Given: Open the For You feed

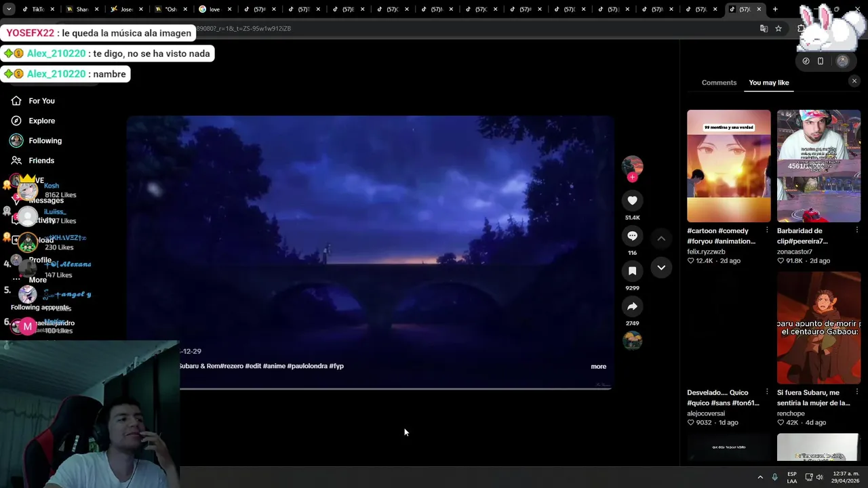Looking at the screenshot, I should click(x=41, y=101).
